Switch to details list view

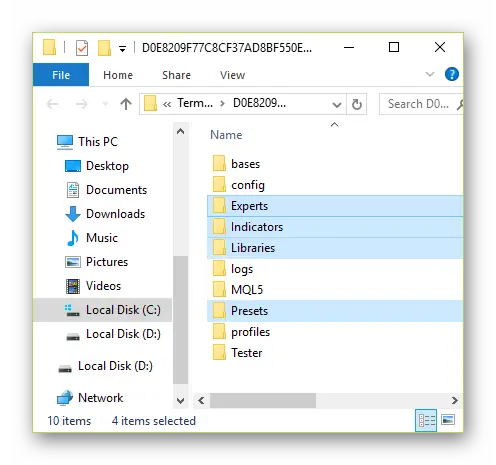click(x=426, y=420)
